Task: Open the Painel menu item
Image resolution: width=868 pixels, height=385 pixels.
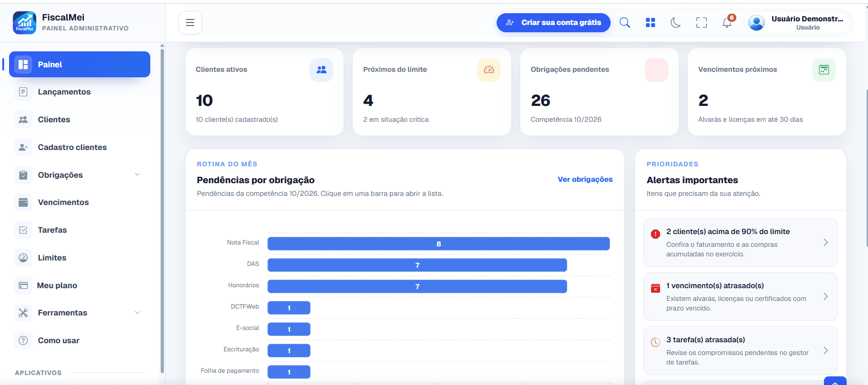Action: 79,65
